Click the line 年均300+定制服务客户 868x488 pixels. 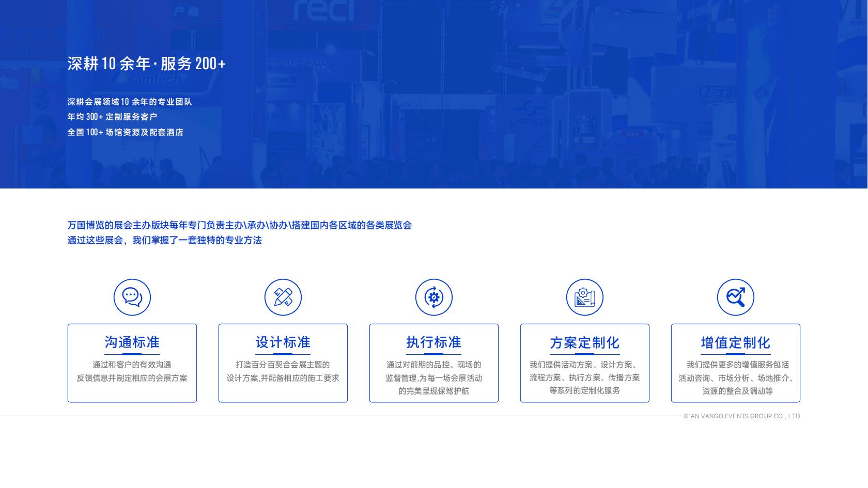point(112,117)
